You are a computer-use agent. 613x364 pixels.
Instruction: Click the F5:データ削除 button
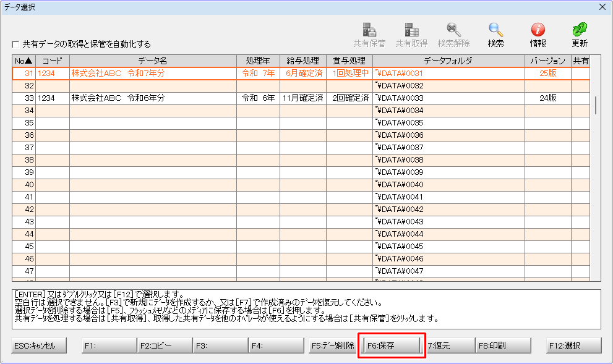tap(332, 346)
